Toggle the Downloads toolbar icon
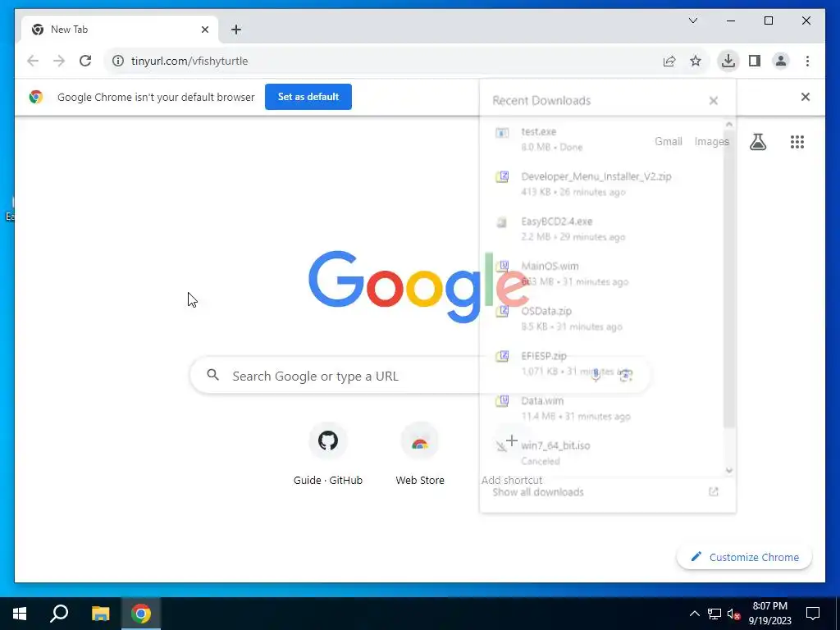The width and height of the screenshot is (840, 630). coord(728,61)
